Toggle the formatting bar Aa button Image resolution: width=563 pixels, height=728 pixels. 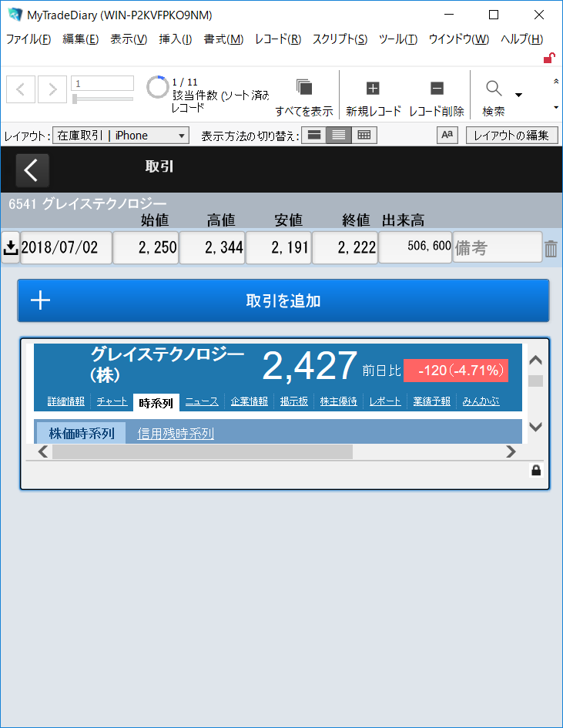[x=447, y=135]
